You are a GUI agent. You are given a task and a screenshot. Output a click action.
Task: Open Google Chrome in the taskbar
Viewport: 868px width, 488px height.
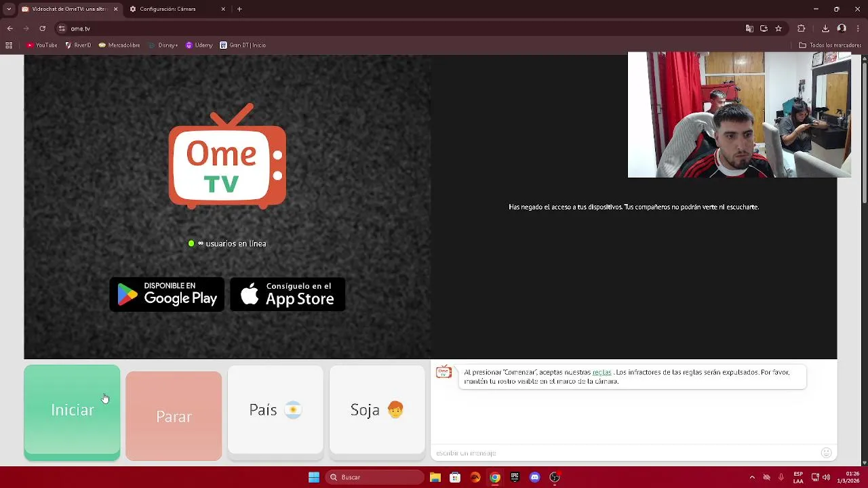[x=495, y=477]
